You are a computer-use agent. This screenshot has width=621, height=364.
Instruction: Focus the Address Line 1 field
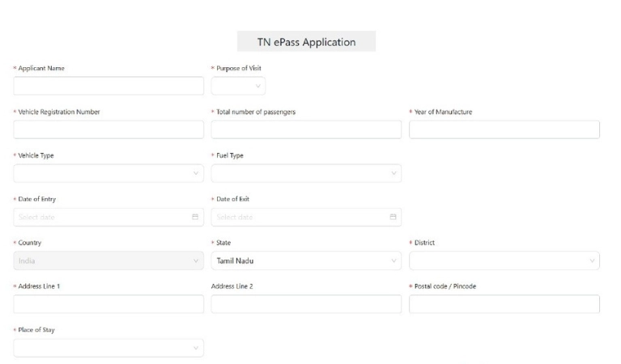(108, 304)
